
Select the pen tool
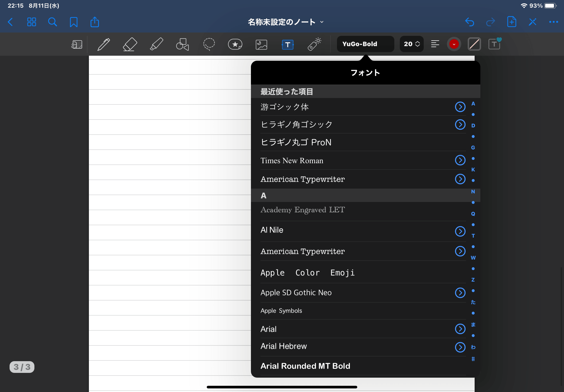104,44
